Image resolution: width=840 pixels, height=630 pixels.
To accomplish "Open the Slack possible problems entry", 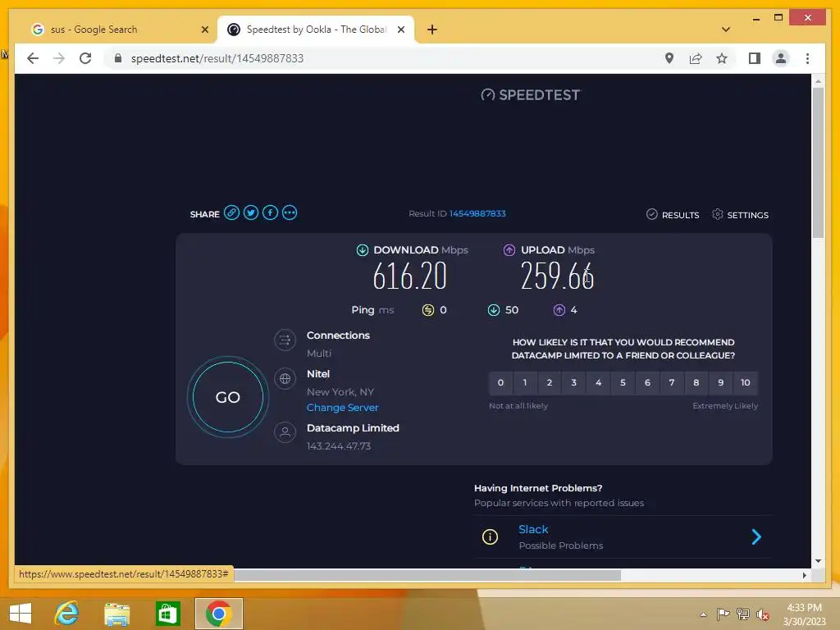I will click(623, 536).
